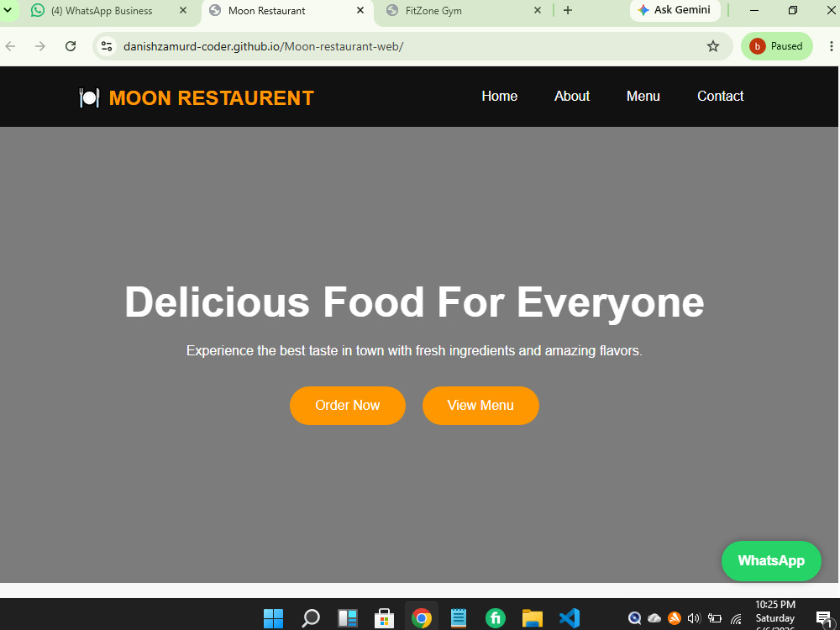Go back to previous page
Viewport: 840px width, 630px height.
[11, 46]
